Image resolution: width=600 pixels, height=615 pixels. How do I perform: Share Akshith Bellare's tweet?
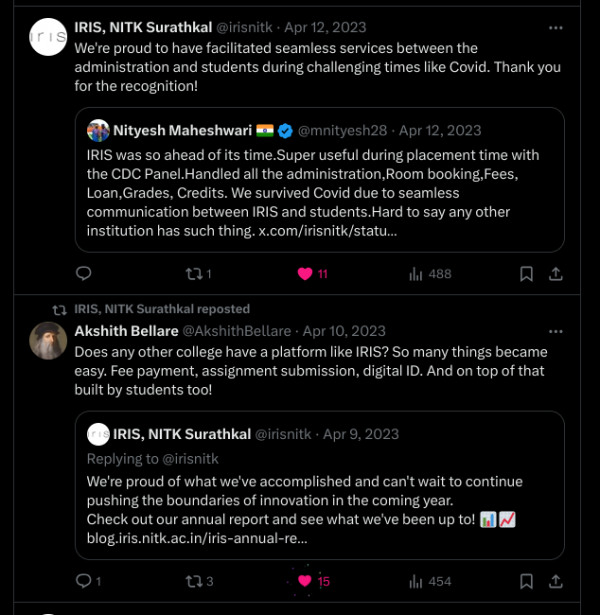(x=555, y=581)
